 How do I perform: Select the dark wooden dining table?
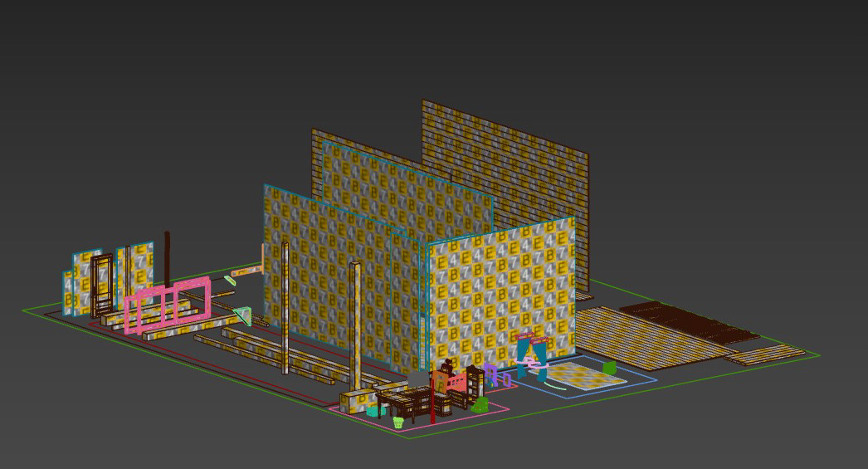[x=412, y=402]
